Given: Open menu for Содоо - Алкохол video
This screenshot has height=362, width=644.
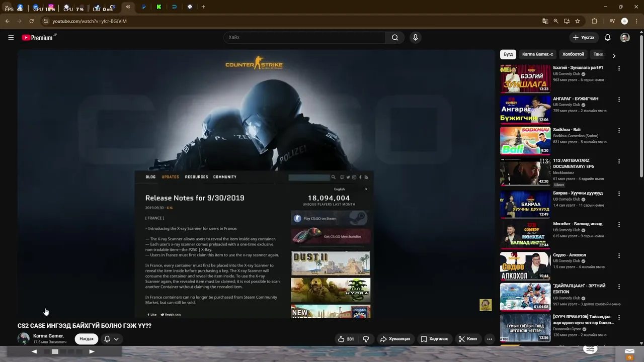Looking at the screenshot, I should (619, 255).
